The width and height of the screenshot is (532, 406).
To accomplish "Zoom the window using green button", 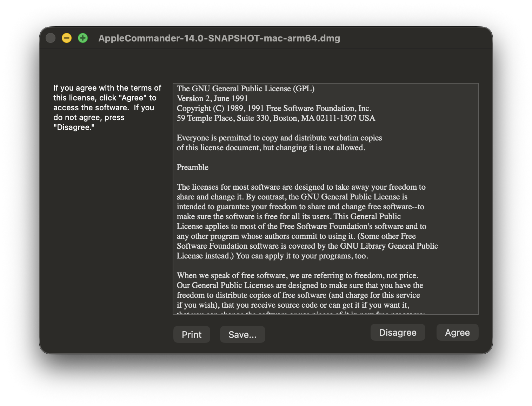I will pos(83,38).
